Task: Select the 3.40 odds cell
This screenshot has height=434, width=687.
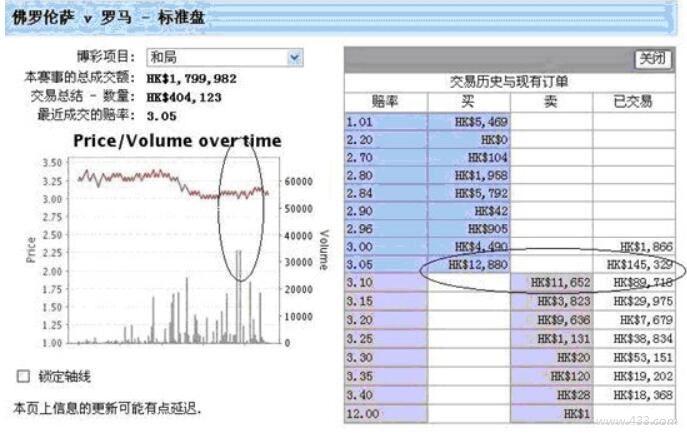Action: (x=385, y=394)
